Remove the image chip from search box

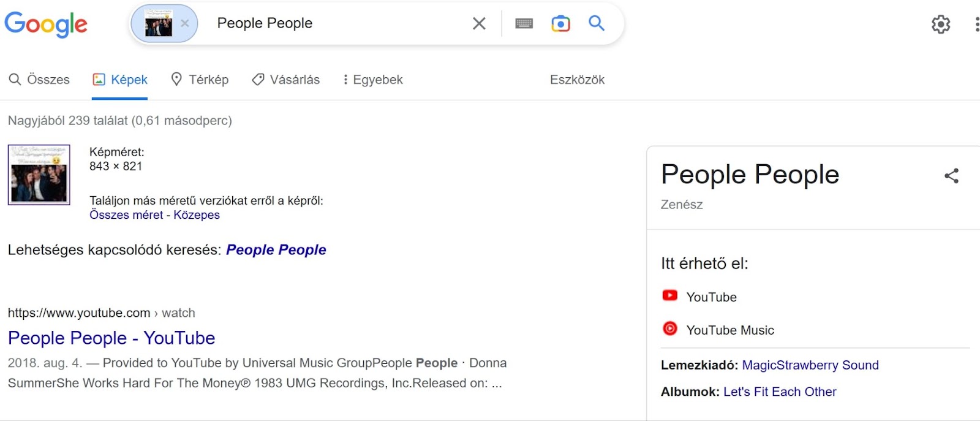184,23
